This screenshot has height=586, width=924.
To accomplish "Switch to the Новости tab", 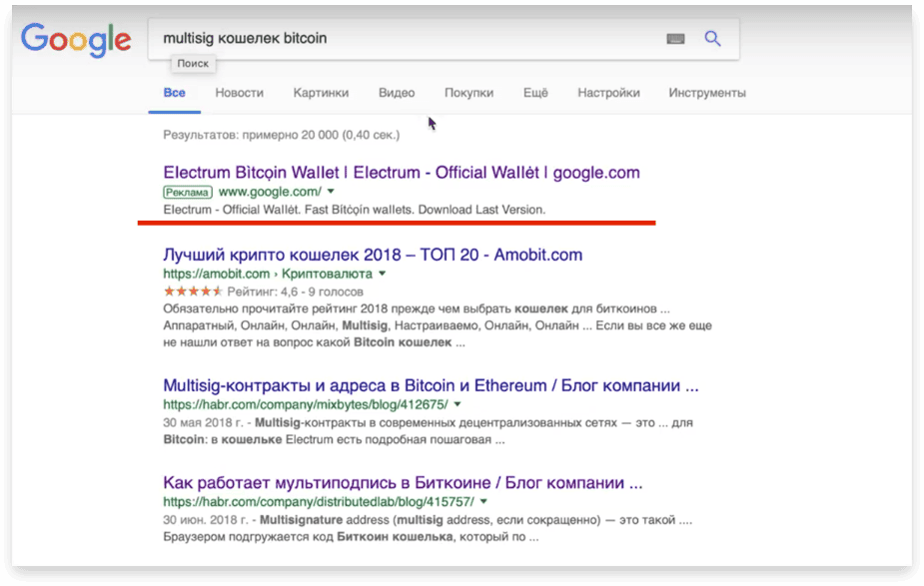I will [240, 93].
